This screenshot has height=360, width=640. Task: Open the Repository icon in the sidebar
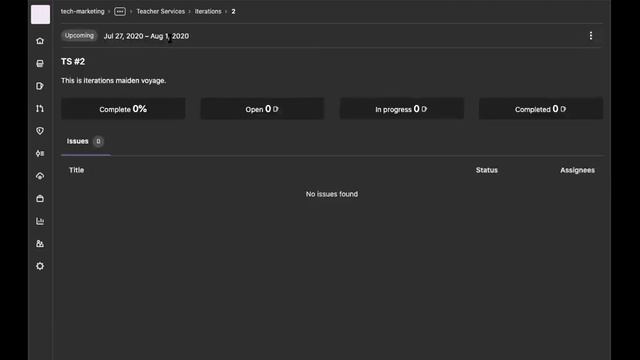[40, 63]
